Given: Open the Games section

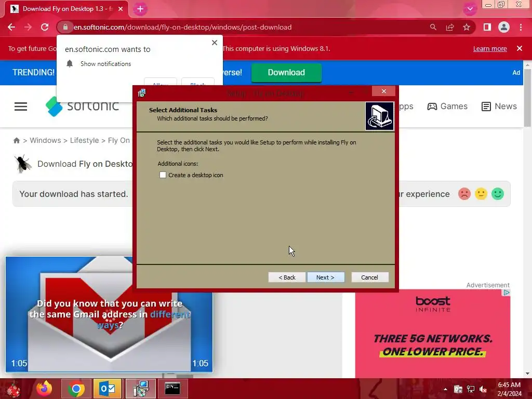Looking at the screenshot, I should tap(447, 107).
